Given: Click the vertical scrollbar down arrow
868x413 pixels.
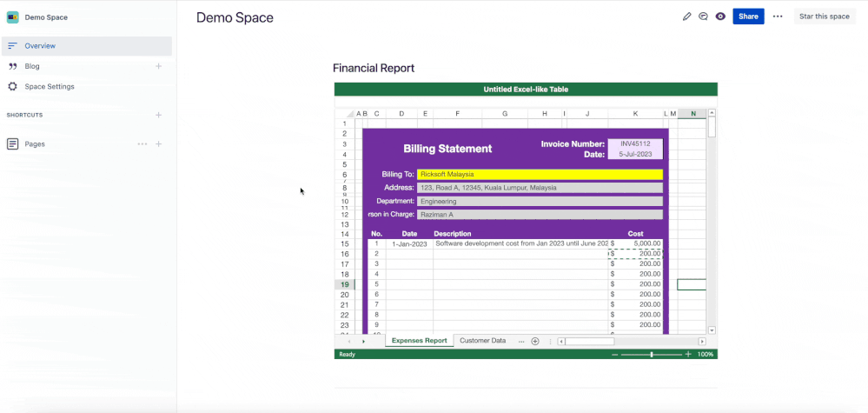Looking at the screenshot, I should pos(712,330).
